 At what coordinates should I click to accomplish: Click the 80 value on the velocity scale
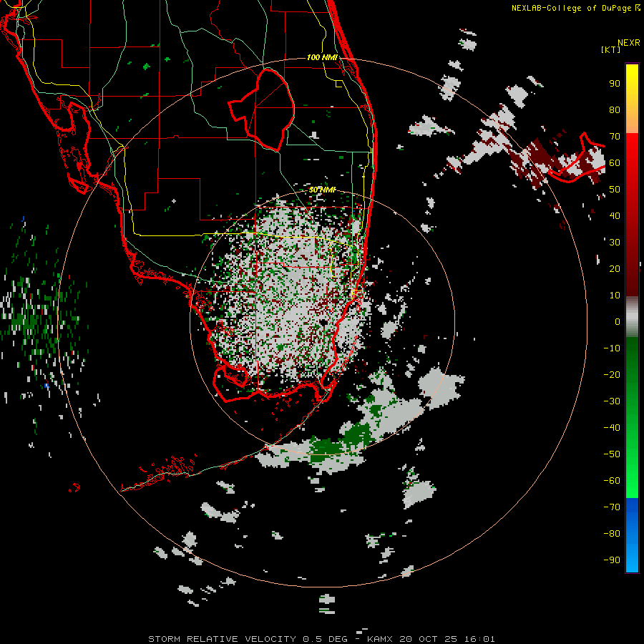[615, 110]
